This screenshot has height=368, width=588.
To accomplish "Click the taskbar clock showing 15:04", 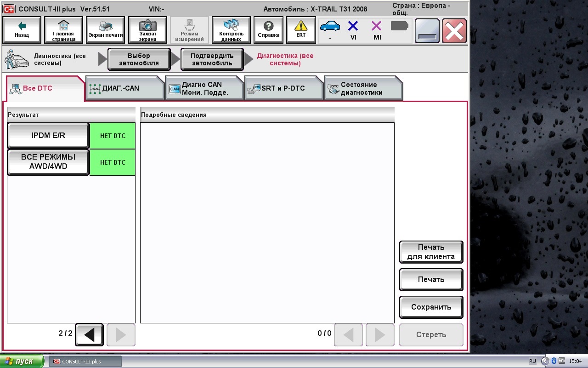I will [x=576, y=362].
